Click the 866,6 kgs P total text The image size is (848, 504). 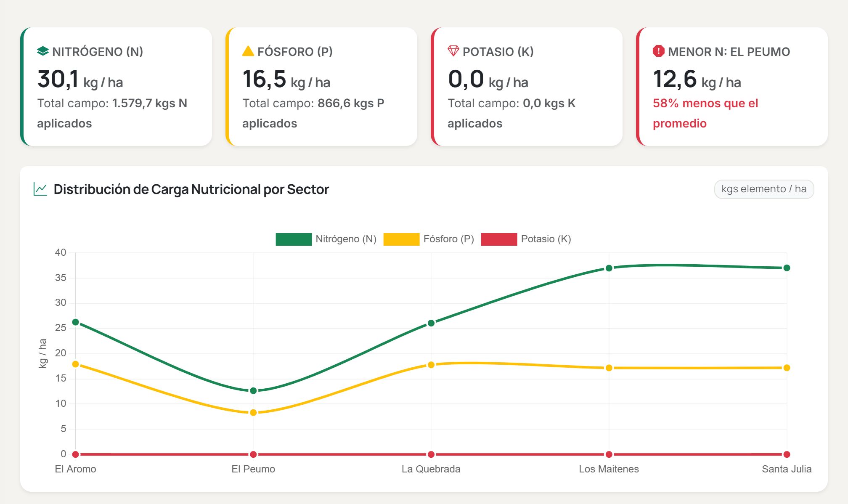coord(351,103)
